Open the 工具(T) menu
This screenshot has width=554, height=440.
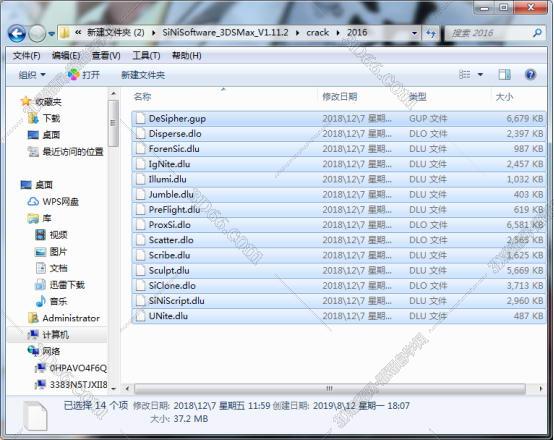click(146, 55)
